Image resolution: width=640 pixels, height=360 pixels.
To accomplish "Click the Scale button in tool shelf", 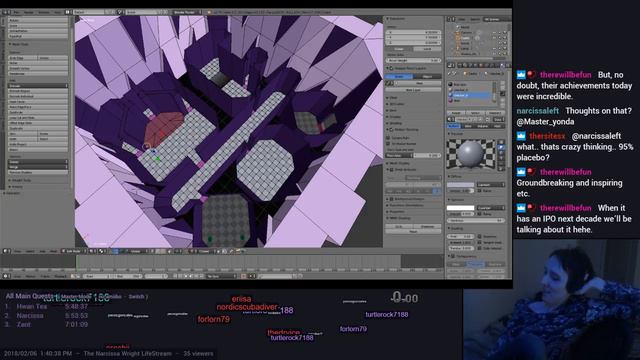I will point(38,25).
